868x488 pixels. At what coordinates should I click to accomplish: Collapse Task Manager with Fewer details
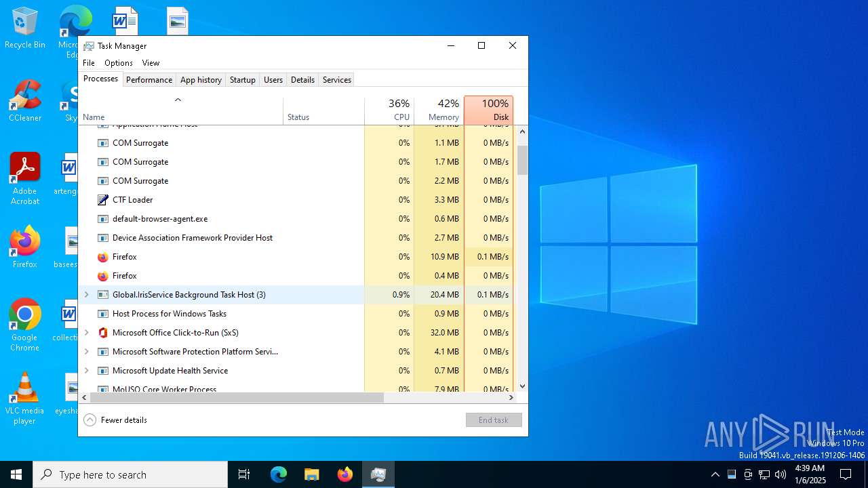(x=115, y=420)
